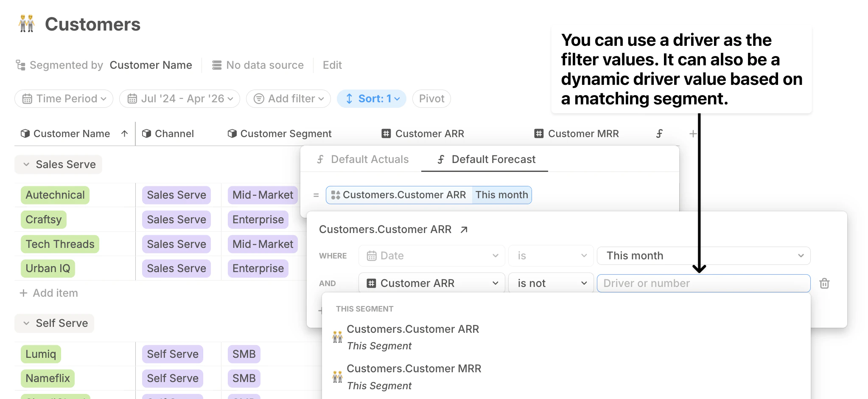
Task: Select Customers.Customer ARR This Segment option
Action: [x=566, y=337]
